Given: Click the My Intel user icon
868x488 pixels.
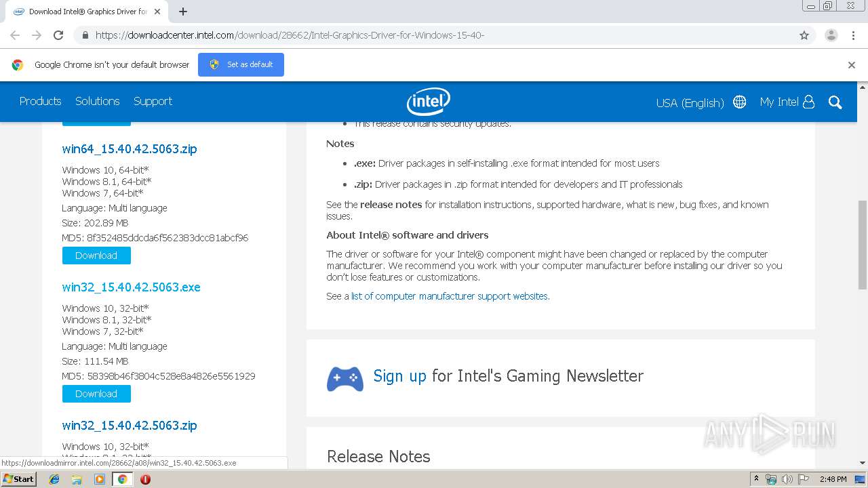Looking at the screenshot, I should point(808,102).
